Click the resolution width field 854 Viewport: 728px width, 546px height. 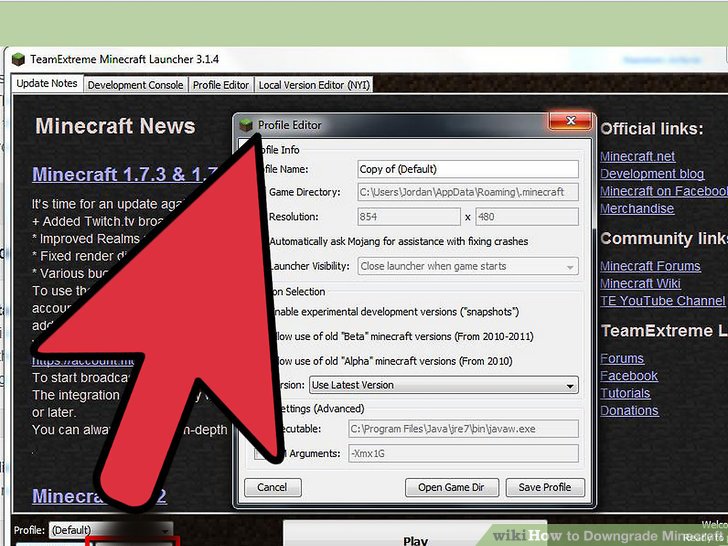(409, 217)
